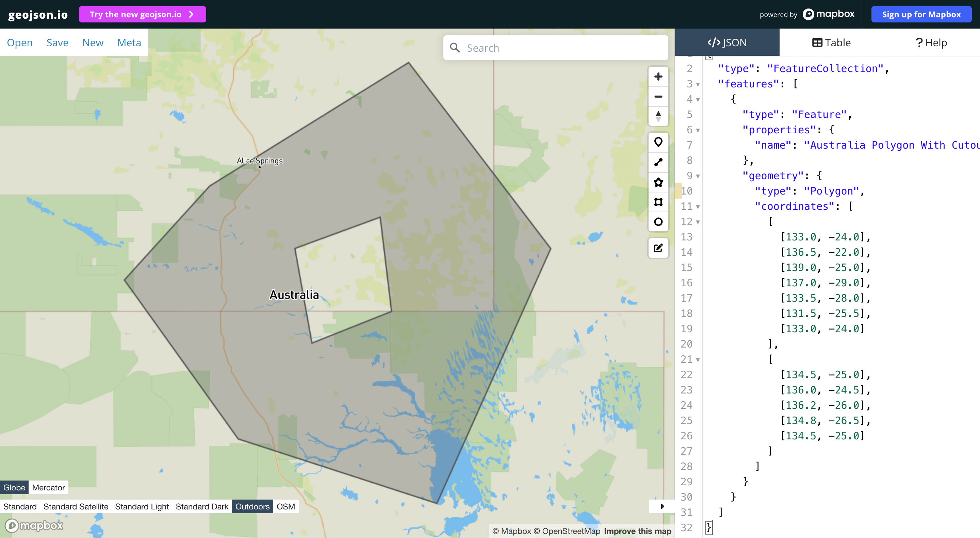Click the Alice Springs map label
Image resolution: width=980 pixels, height=538 pixels.
pos(260,161)
